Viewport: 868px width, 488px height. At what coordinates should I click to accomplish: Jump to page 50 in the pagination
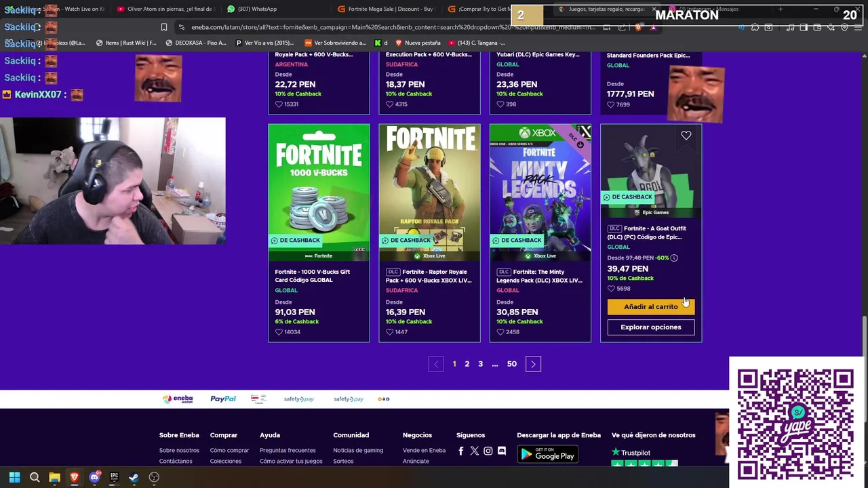(512, 364)
